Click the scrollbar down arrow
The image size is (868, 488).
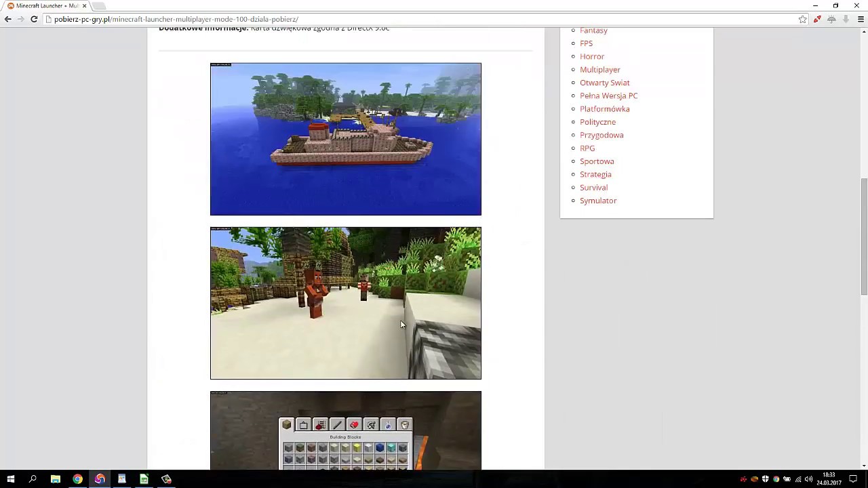[864, 466]
